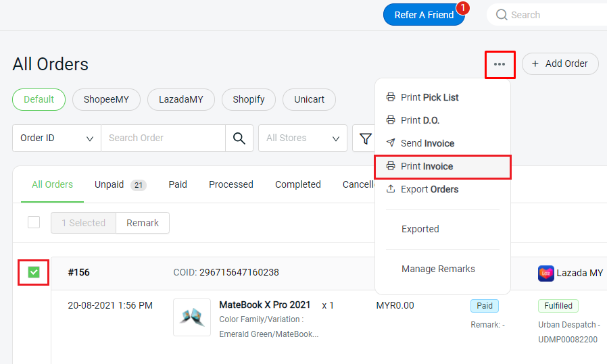This screenshot has height=364, width=607.
Task: Click the magnifying glass search order icon
Action: point(239,138)
